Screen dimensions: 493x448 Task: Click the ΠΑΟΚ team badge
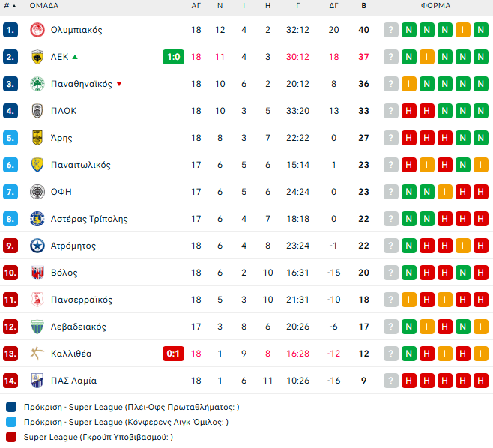tap(37, 111)
